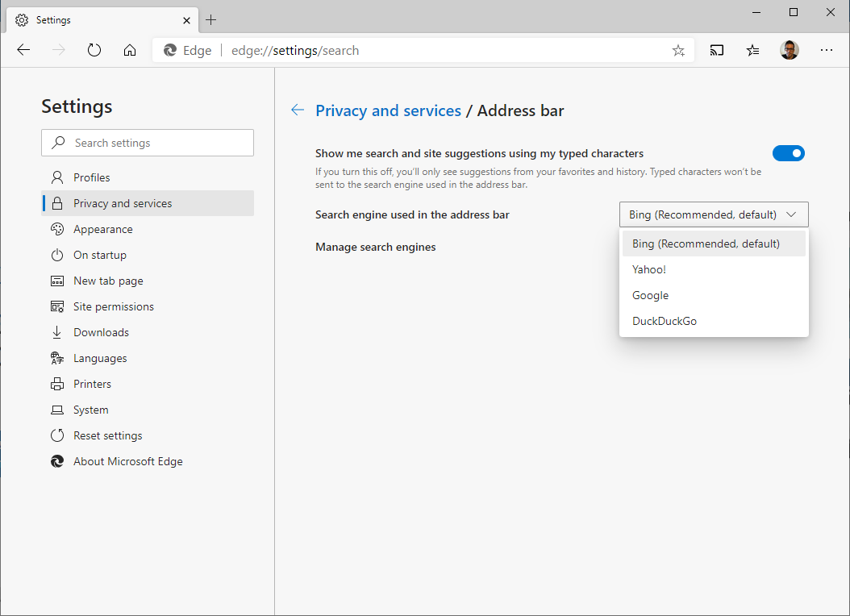Viewport: 850px width, 616px height.
Task: Choose Yahoo! as search engine
Action: tap(714, 270)
